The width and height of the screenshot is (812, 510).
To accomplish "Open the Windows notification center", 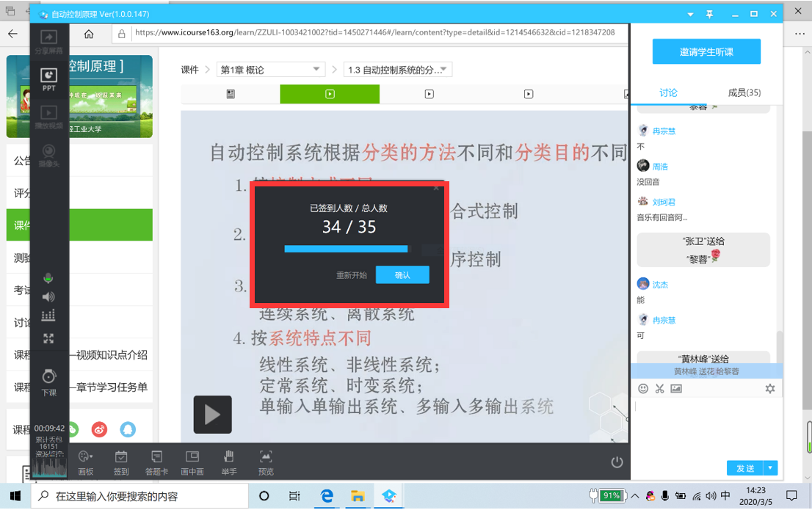I will click(791, 496).
